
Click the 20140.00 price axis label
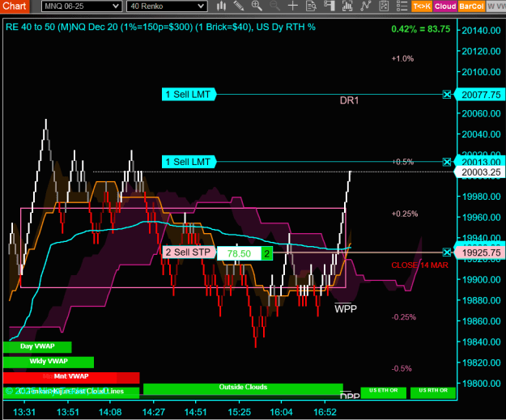(x=481, y=31)
